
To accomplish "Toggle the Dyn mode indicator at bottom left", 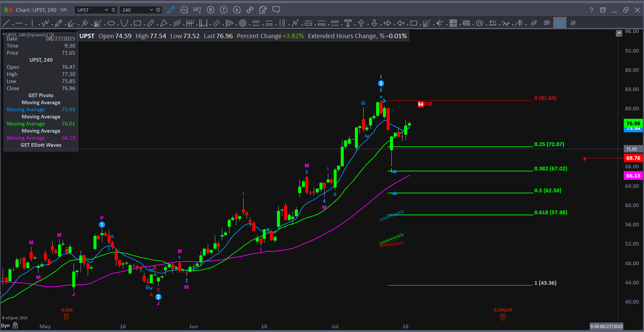I will (x=5, y=326).
